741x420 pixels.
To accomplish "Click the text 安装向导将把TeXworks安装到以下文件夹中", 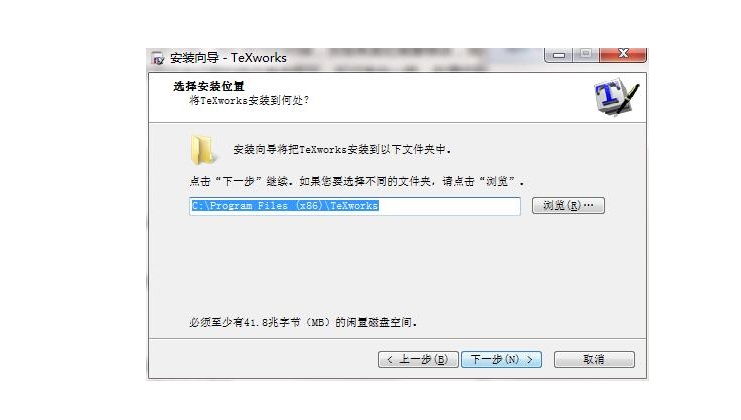I will pos(343,150).
